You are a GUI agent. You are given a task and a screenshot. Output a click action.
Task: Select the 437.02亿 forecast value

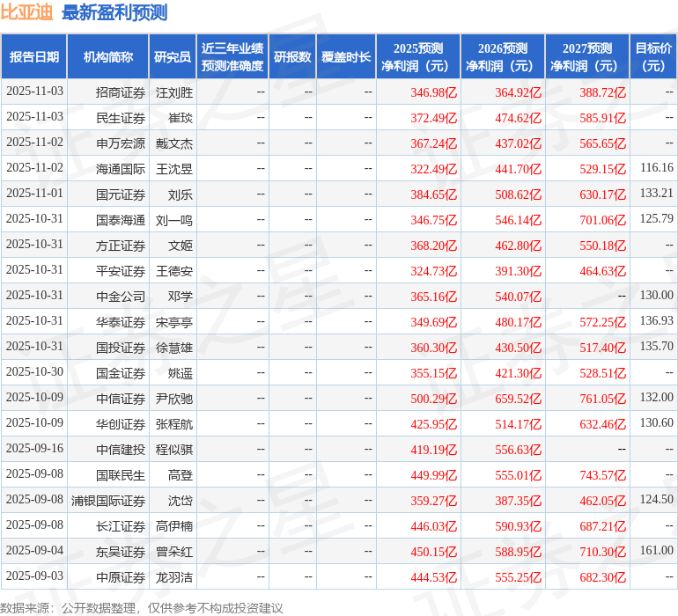point(518,143)
